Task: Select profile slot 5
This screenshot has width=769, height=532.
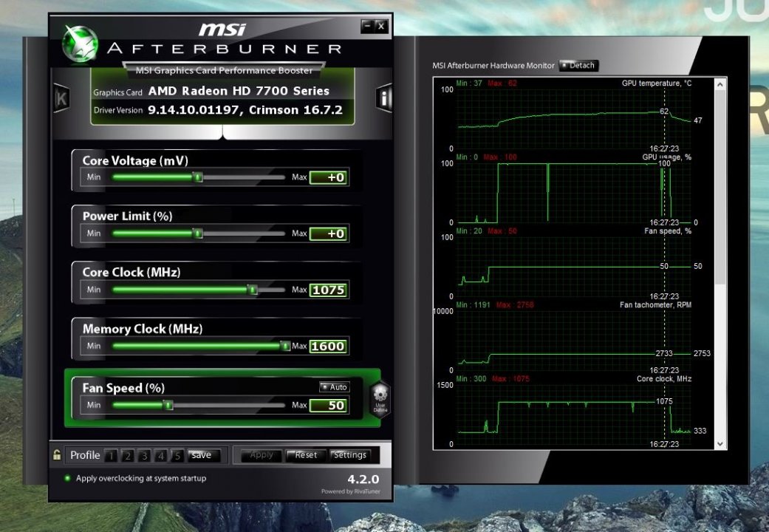Action: (177, 455)
